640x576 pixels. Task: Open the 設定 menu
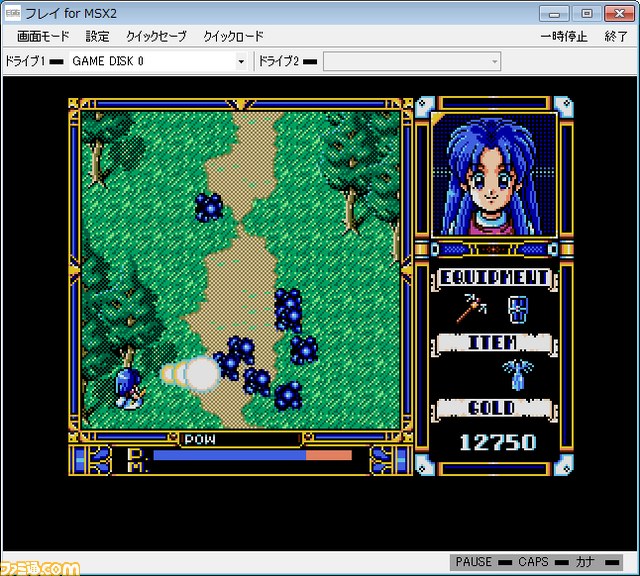(97, 36)
